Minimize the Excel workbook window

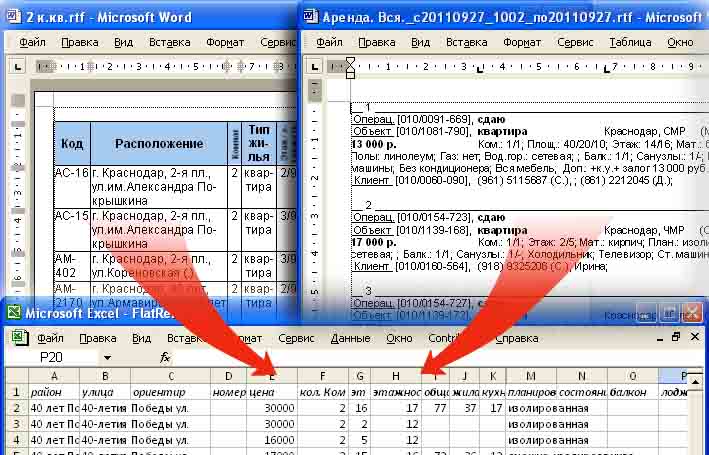tap(660, 338)
